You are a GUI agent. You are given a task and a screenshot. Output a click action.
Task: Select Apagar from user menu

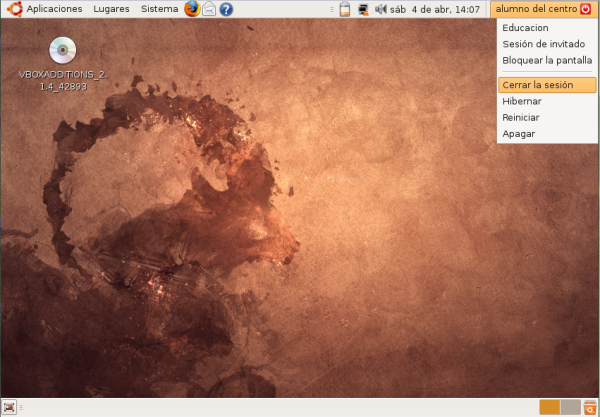pyautogui.click(x=519, y=133)
